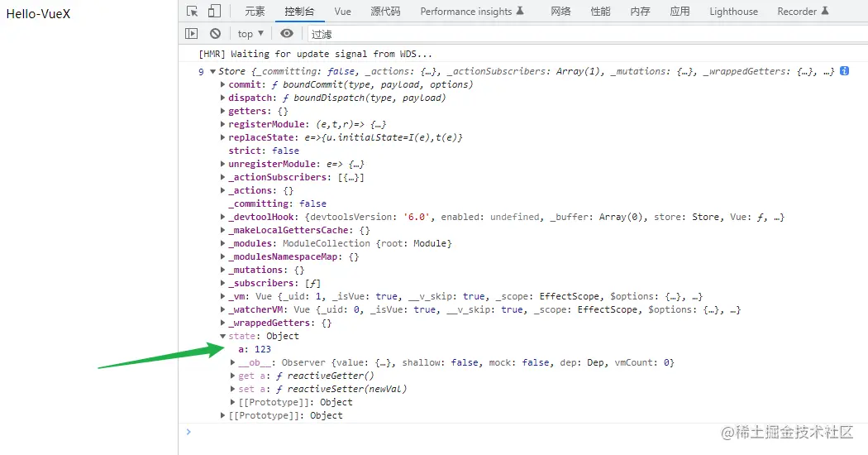Show console sidebar icon
This screenshot has height=455, width=868.
click(x=191, y=34)
